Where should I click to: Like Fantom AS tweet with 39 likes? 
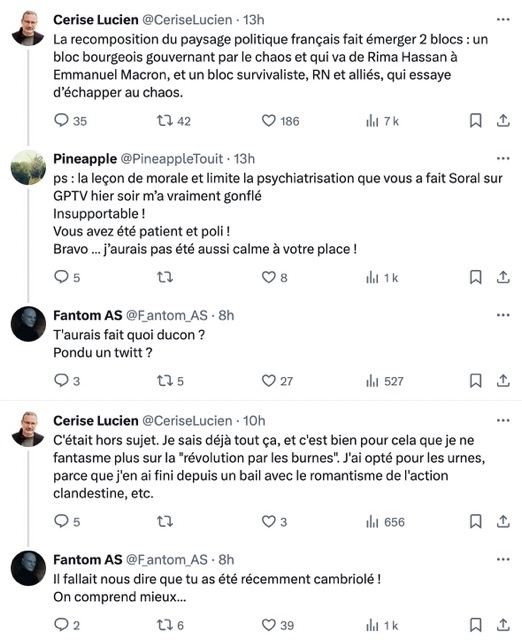coord(278,625)
